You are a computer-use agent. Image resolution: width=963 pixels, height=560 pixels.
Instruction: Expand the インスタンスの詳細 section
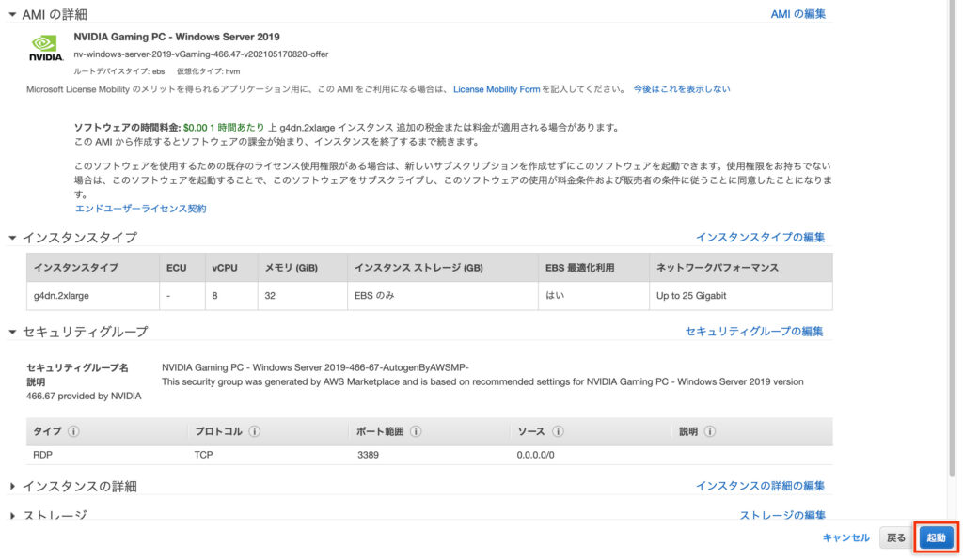point(12,487)
